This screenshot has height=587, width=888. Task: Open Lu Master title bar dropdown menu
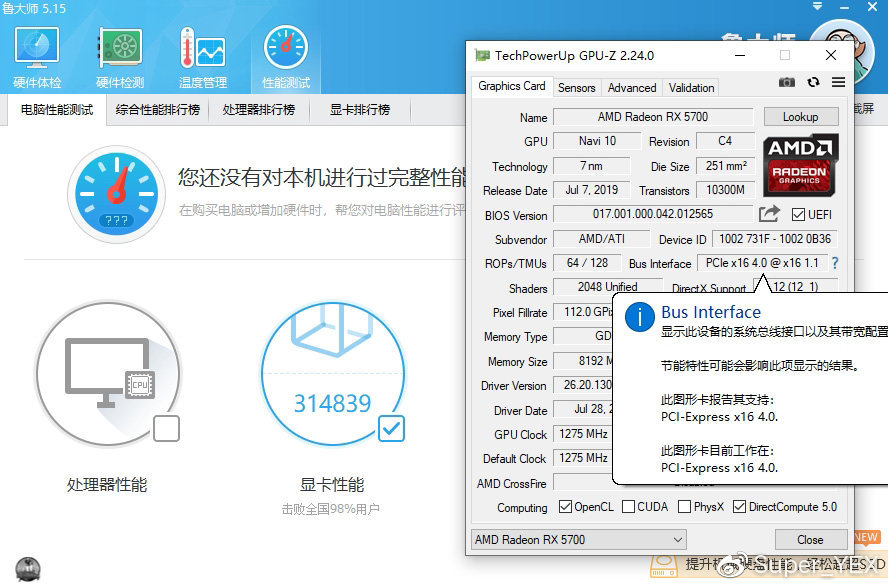point(817,6)
